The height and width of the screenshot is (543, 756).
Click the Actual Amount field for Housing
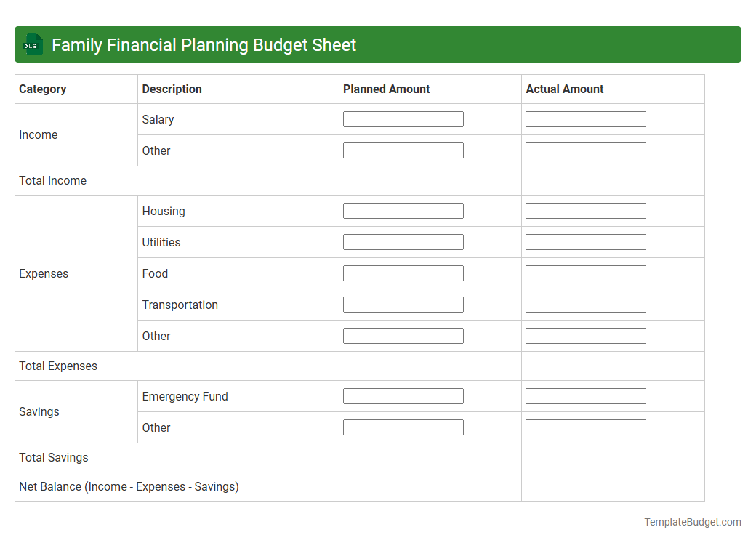tap(585, 210)
